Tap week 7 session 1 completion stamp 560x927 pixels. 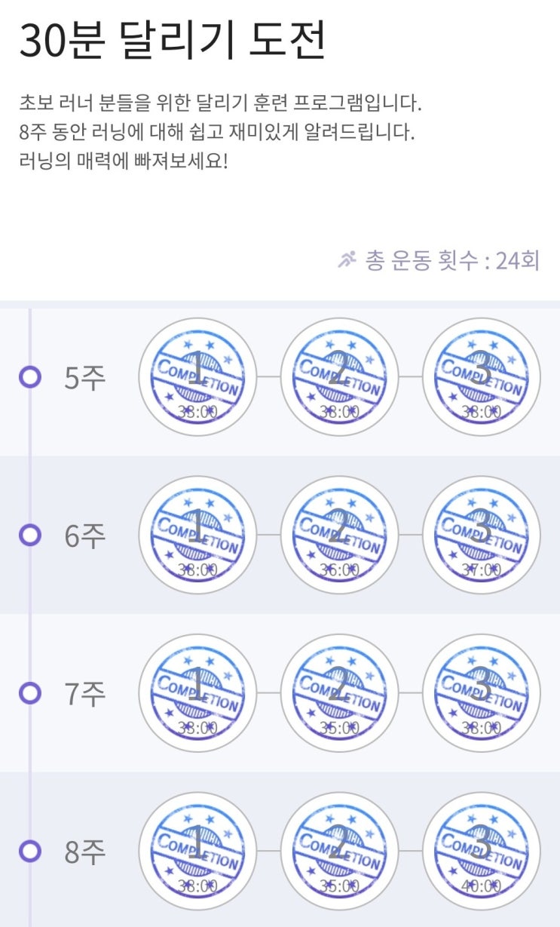click(197, 692)
